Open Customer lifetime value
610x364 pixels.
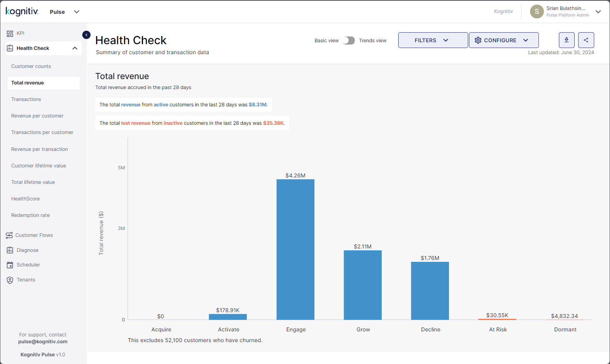pos(38,166)
